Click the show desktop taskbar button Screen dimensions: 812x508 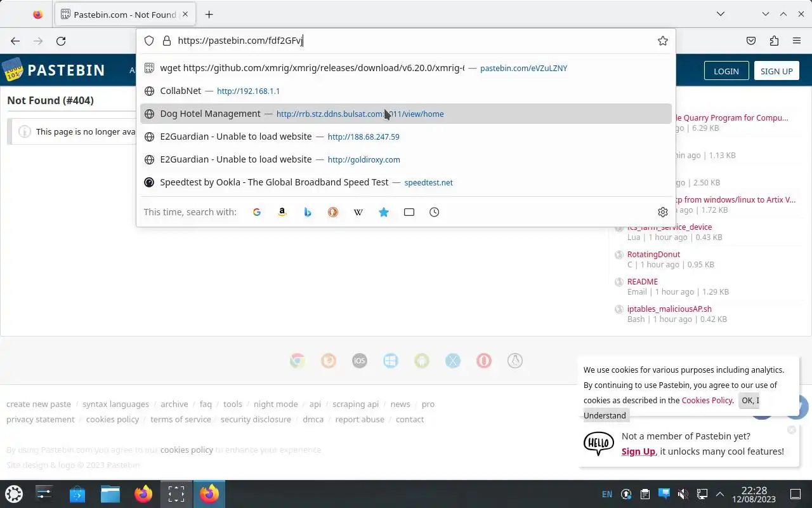pyautogui.click(x=796, y=494)
